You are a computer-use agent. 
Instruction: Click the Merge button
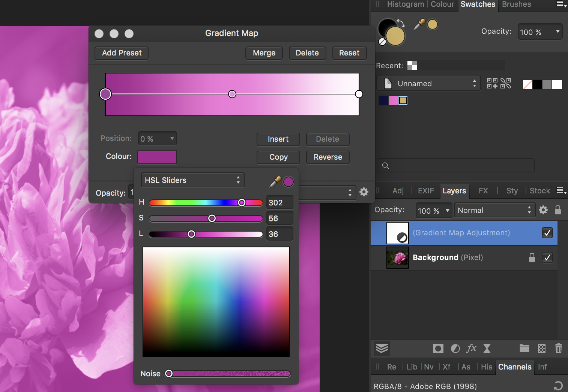click(264, 53)
